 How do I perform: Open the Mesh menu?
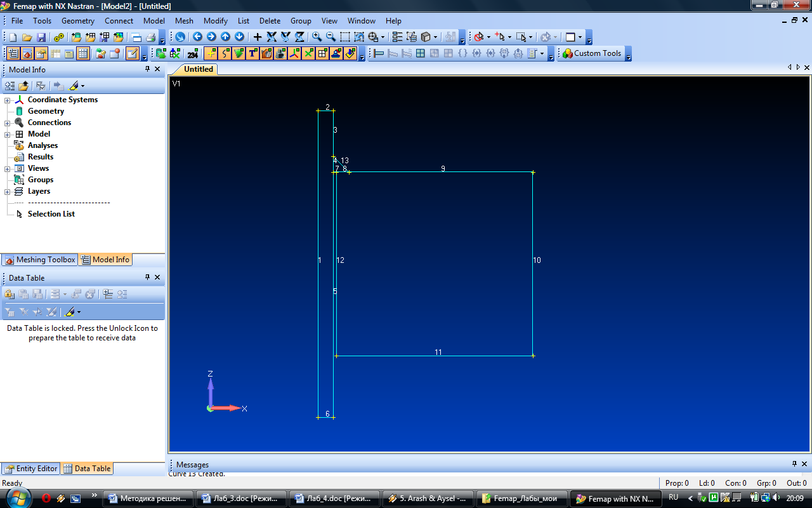click(184, 21)
